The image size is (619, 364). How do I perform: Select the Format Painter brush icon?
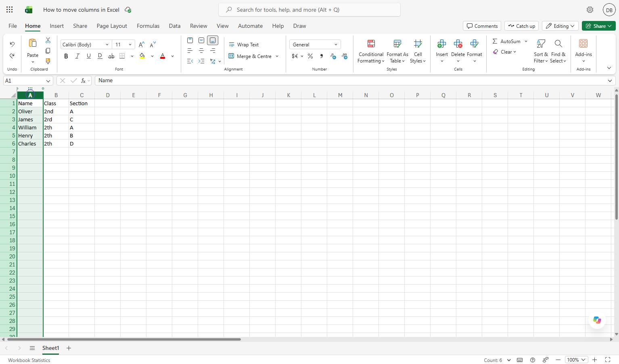(x=48, y=61)
